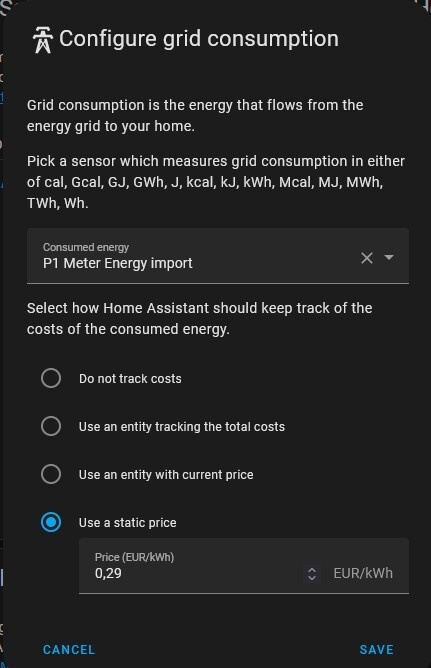Decrease the price with the stepper down arrow
Screen dimensions: 431x668
(312, 578)
